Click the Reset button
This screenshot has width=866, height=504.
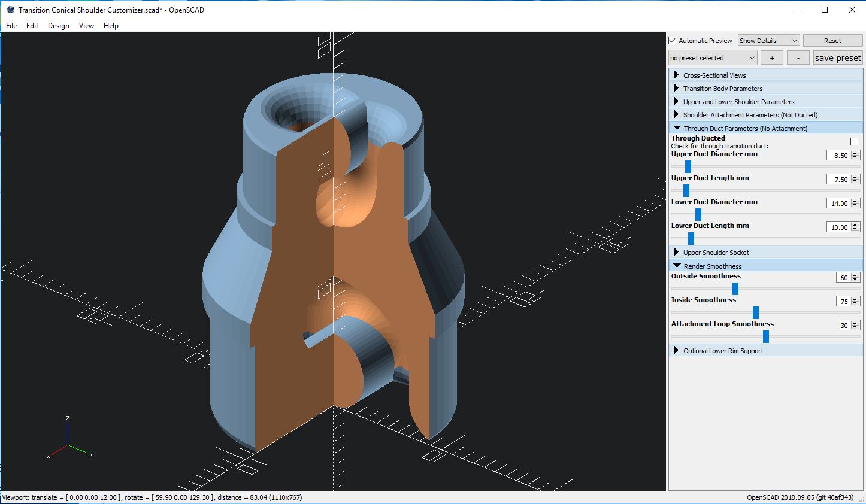[832, 41]
